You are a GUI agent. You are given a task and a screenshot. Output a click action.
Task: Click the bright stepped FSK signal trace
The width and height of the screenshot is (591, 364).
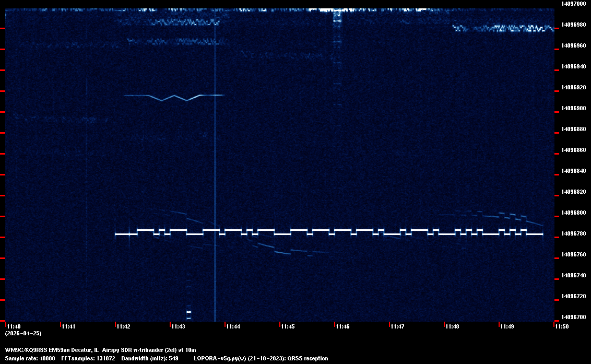point(329,232)
